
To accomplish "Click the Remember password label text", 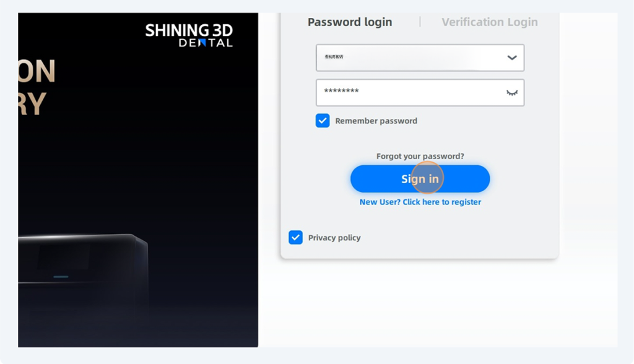I will pos(376,121).
